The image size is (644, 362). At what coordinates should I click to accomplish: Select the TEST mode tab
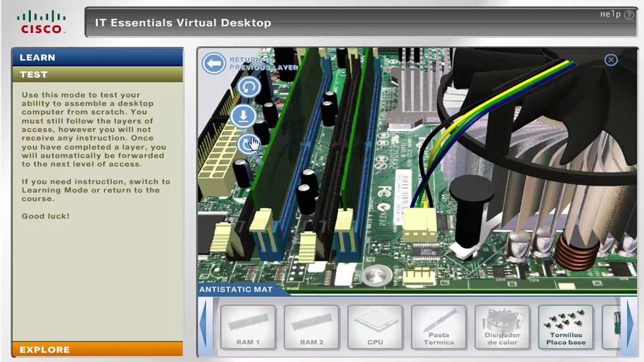tap(98, 74)
